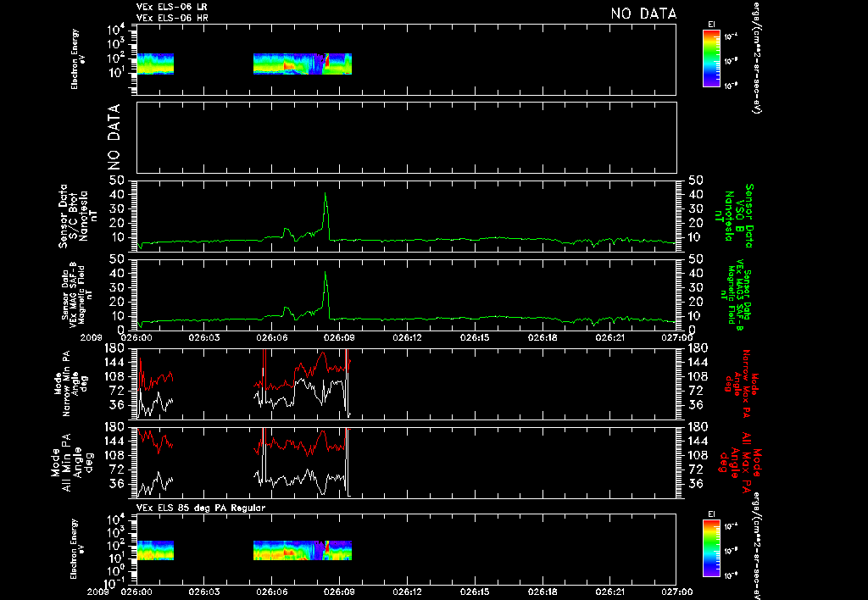Click the "026:15" tick on the bottom time axis
868x600 pixels.
tap(475, 592)
